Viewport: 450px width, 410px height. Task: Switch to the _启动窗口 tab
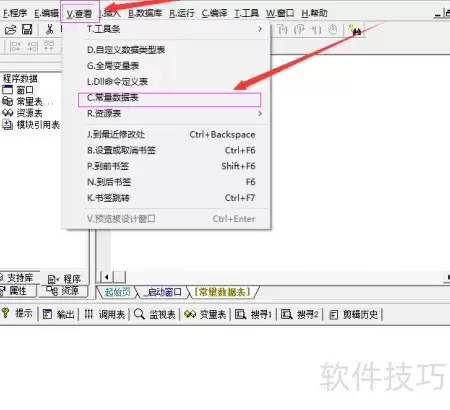click(x=163, y=292)
